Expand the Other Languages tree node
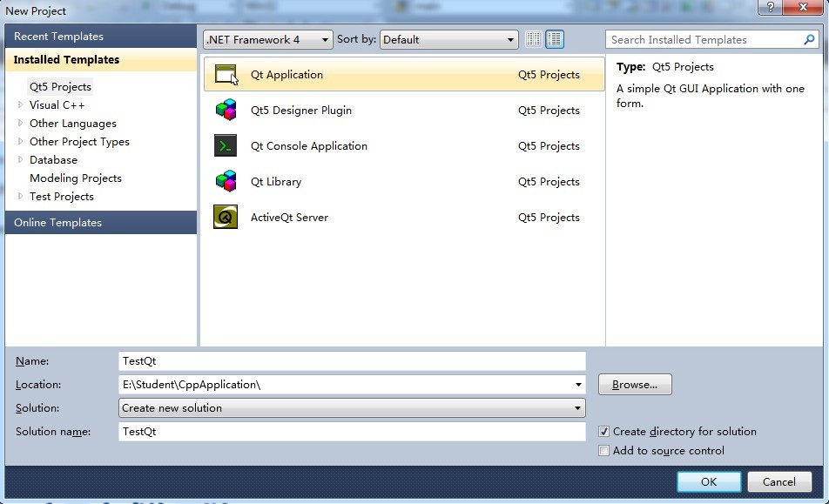This screenshot has width=829, height=504. pyautogui.click(x=21, y=123)
